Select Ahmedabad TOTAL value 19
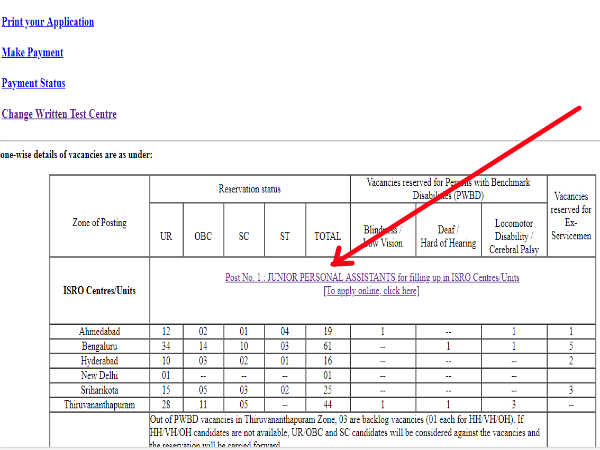The image size is (600, 450). pyautogui.click(x=328, y=331)
